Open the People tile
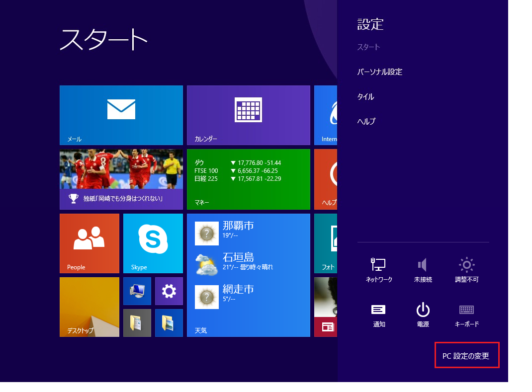This screenshot has height=392, width=532. (x=89, y=243)
